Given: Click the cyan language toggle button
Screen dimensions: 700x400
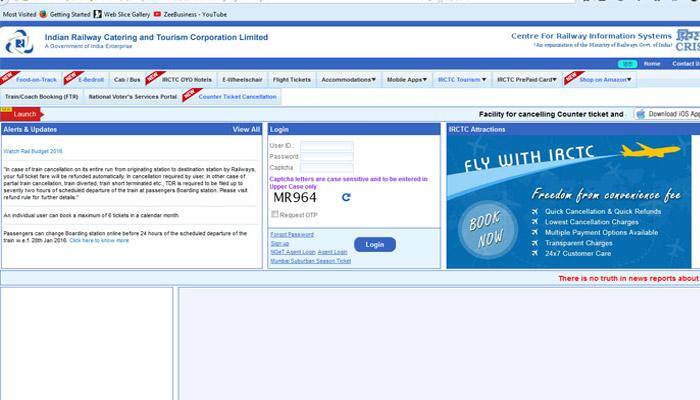Looking at the screenshot, I should [627, 64].
